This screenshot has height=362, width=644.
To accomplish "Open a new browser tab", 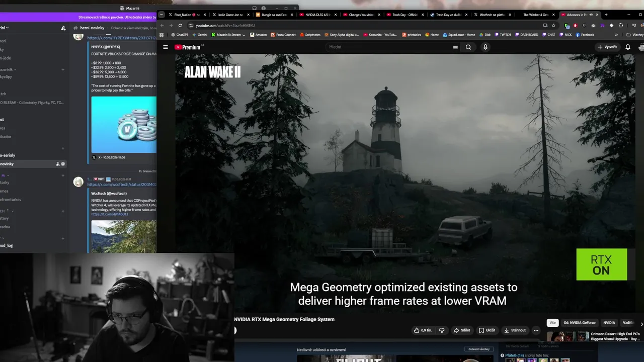I will [606, 15].
